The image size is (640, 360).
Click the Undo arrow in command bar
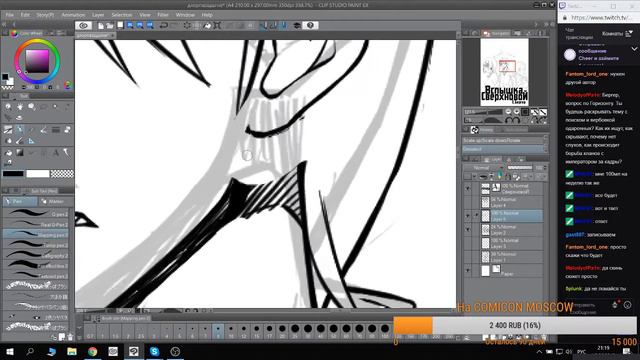[163, 25]
